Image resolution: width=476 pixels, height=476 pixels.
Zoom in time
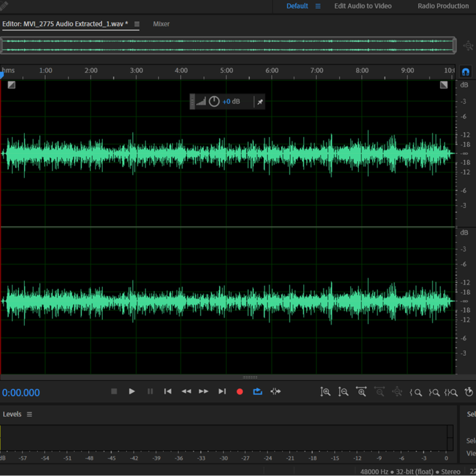click(361, 392)
